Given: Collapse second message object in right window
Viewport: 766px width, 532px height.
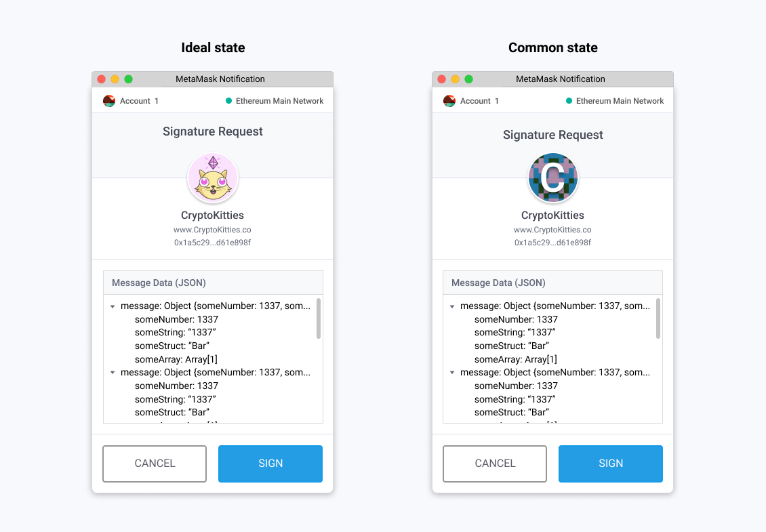Looking at the screenshot, I should pyautogui.click(x=452, y=373).
